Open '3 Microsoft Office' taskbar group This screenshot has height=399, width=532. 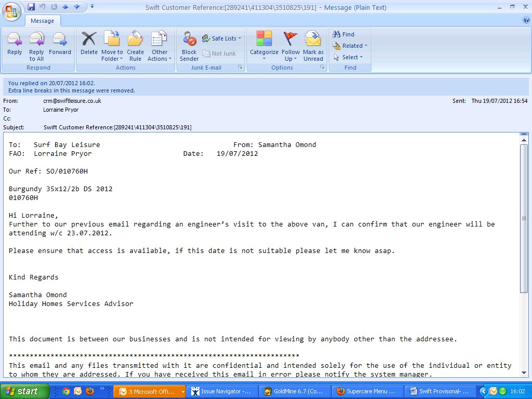click(150, 392)
